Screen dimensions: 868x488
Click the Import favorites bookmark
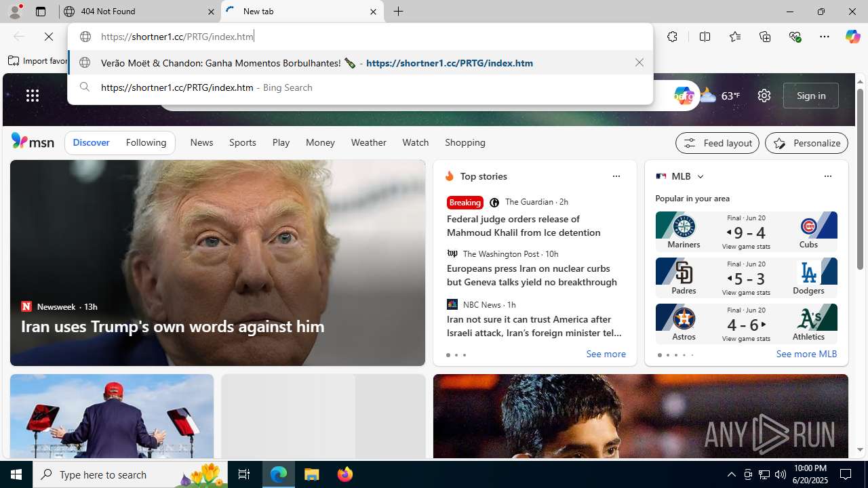click(39, 60)
